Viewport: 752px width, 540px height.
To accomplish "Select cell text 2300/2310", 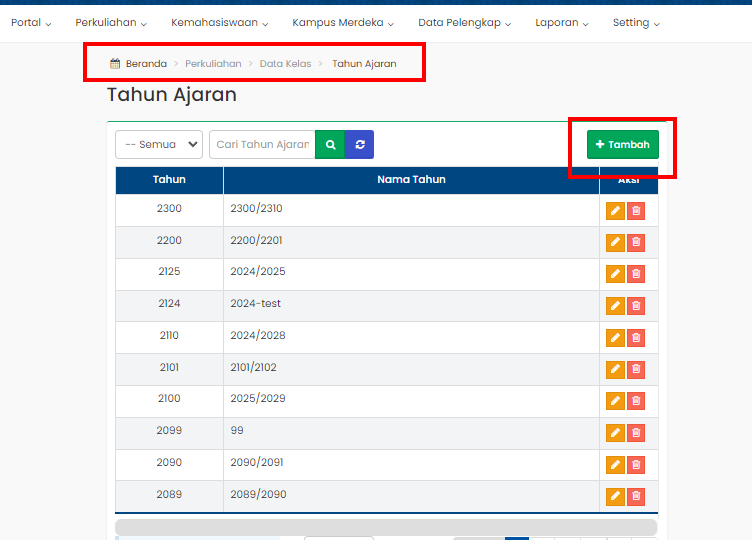I will (257, 209).
